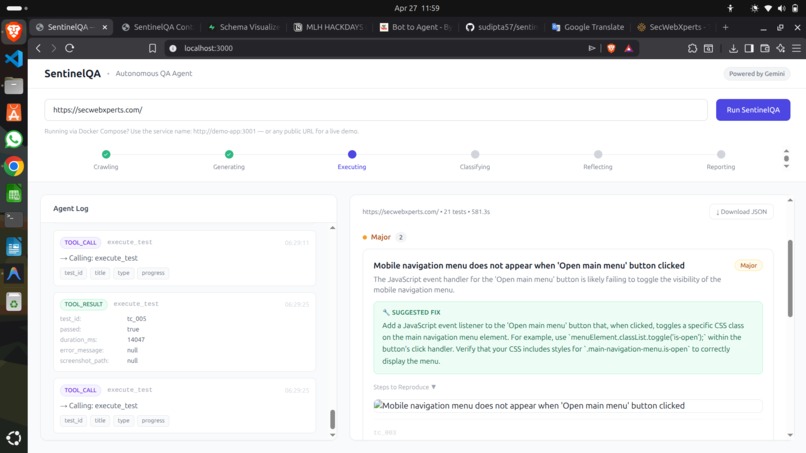This screenshot has width=806, height=453.
Task: Select the Crawling pipeline step
Action: tap(106, 159)
